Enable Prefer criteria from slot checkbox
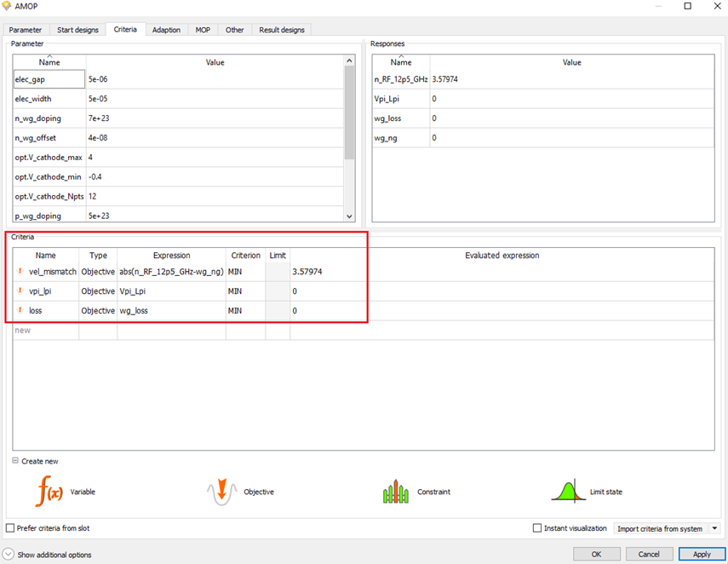 [10, 528]
